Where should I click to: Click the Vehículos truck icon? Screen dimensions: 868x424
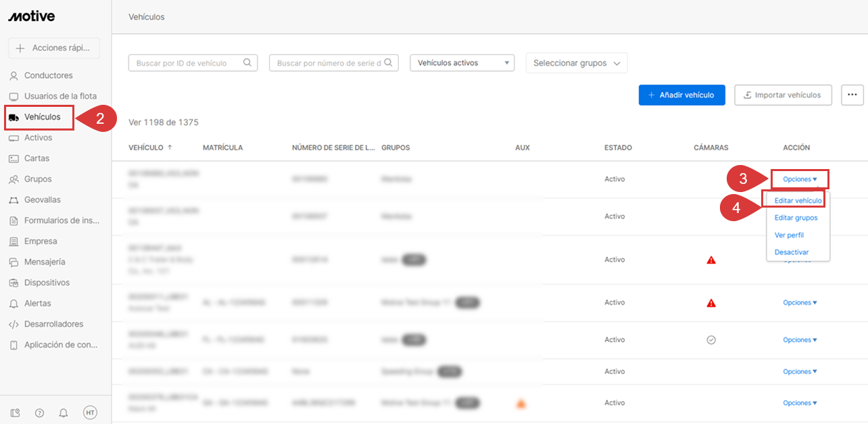(14, 117)
